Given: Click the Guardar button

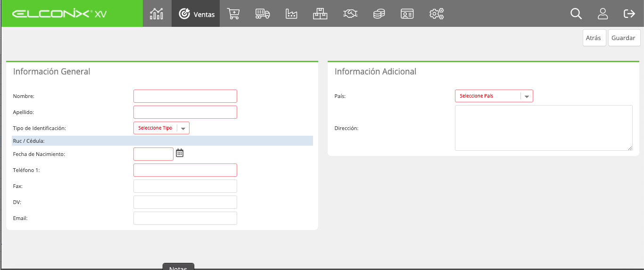Looking at the screenshot, I should tap(624, 38).
